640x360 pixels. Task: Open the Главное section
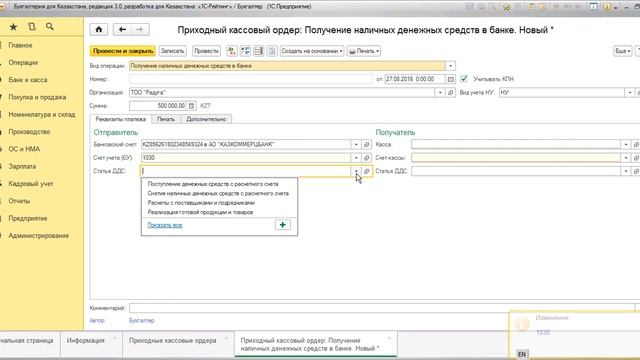click(x=20, y=45)
